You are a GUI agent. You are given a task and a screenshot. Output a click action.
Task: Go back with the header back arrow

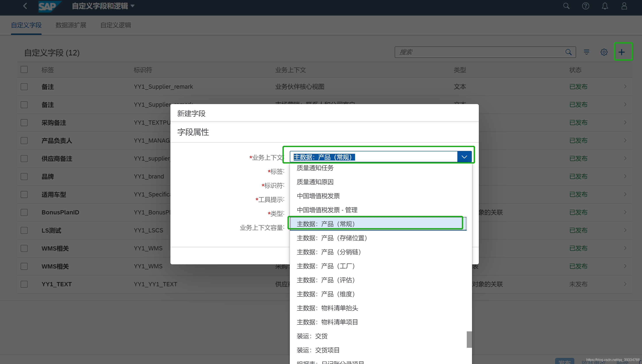click(25, 6)
